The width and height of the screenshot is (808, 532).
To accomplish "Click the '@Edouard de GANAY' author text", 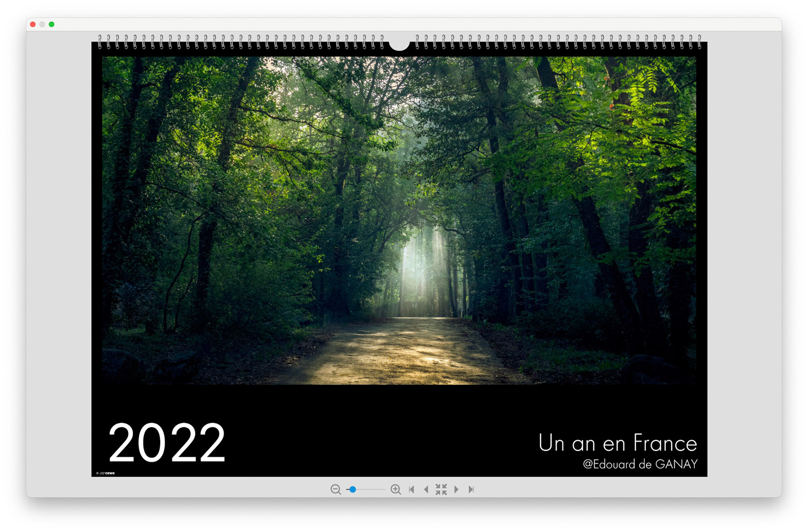I will [640, 464].
